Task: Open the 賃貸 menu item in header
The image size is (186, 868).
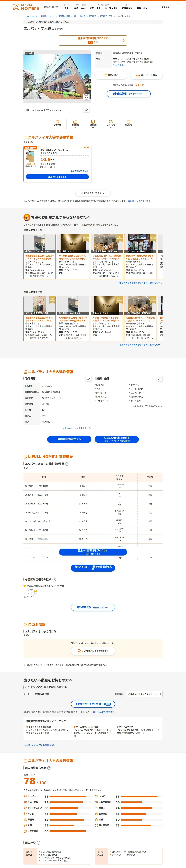Action: point(66,8)
